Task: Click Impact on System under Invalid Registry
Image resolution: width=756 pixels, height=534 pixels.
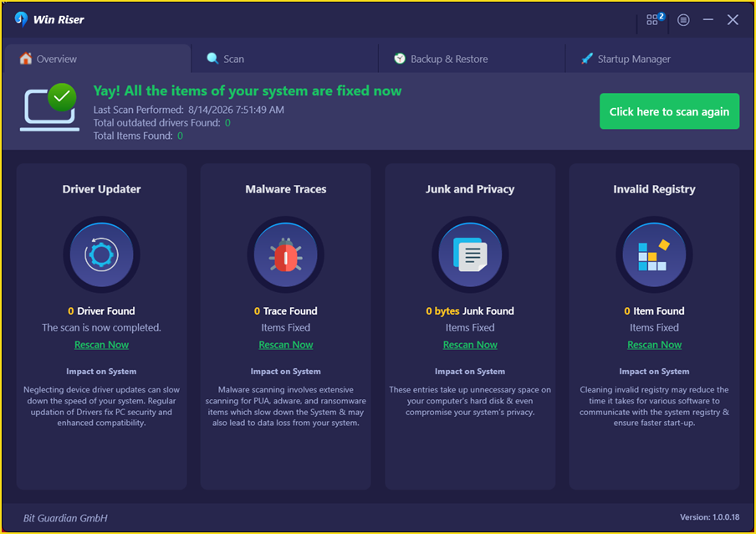Action: point(654,372)
